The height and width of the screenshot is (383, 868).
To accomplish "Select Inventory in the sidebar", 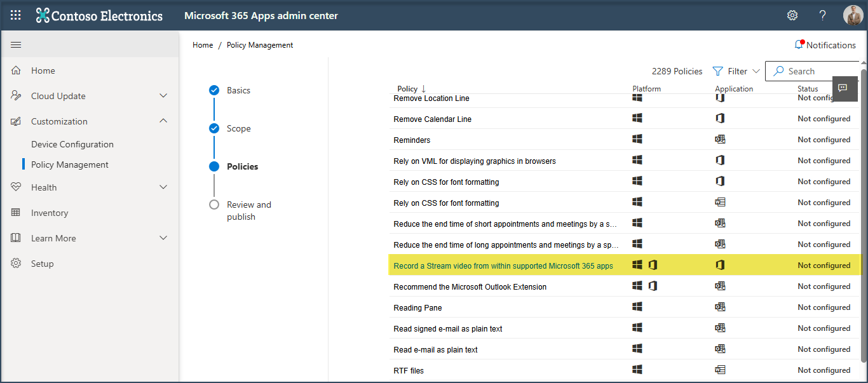I will [50, 213].
